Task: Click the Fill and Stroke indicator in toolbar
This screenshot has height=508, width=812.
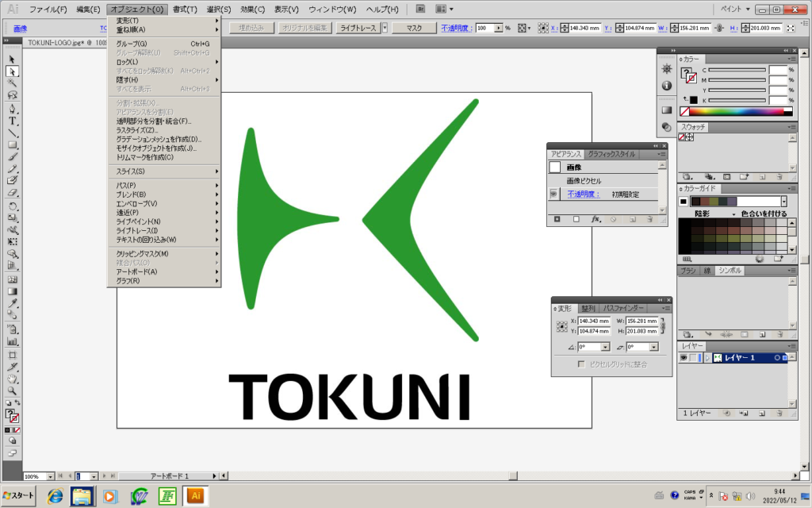Action: pos(12,416)
